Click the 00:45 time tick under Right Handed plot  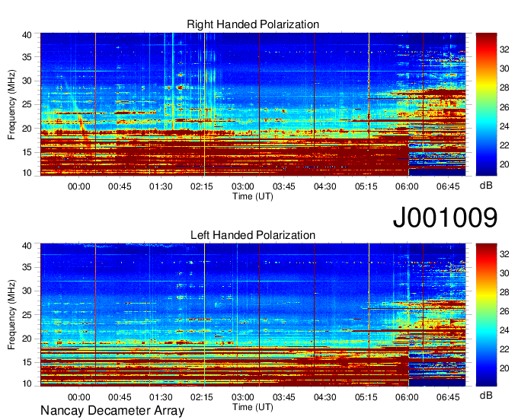(120, 186)
